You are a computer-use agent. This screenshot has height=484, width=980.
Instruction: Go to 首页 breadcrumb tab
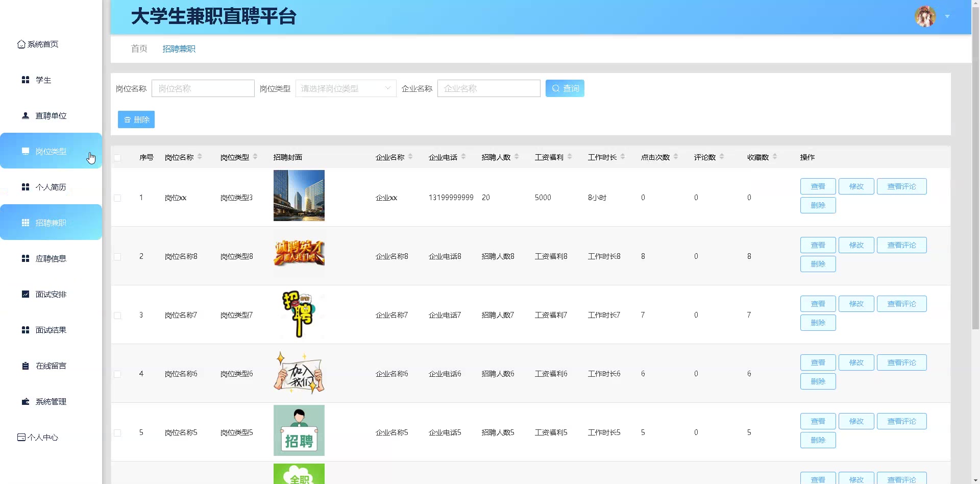(139, 49)
